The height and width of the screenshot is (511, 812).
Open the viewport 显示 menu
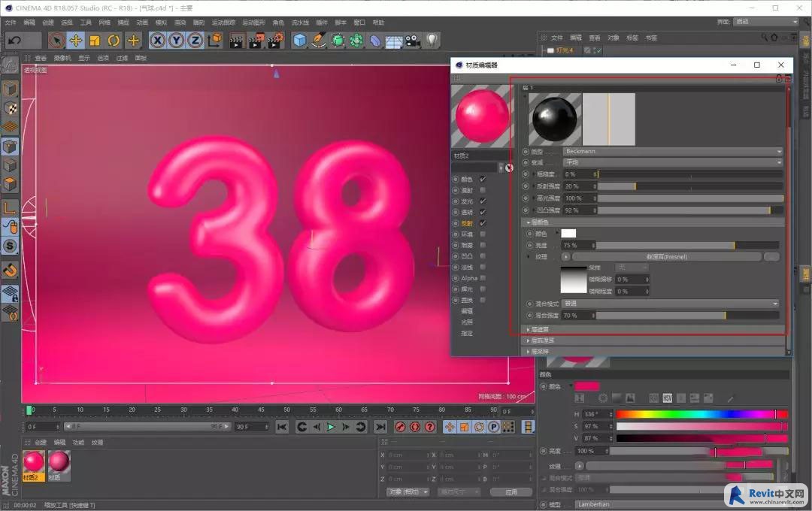(84, 58)
